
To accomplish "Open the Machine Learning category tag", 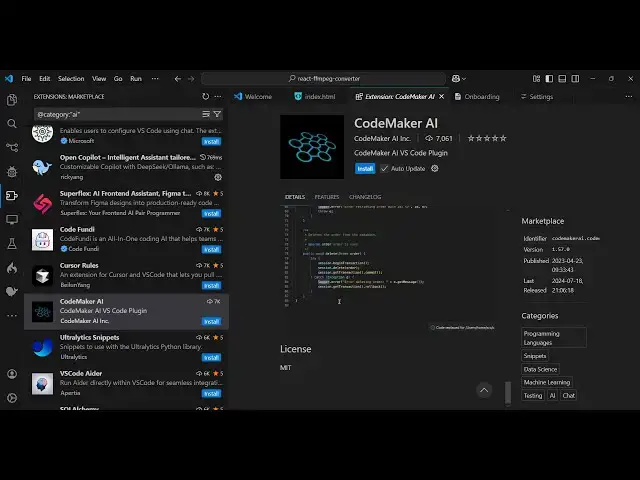I will point(547,382).
